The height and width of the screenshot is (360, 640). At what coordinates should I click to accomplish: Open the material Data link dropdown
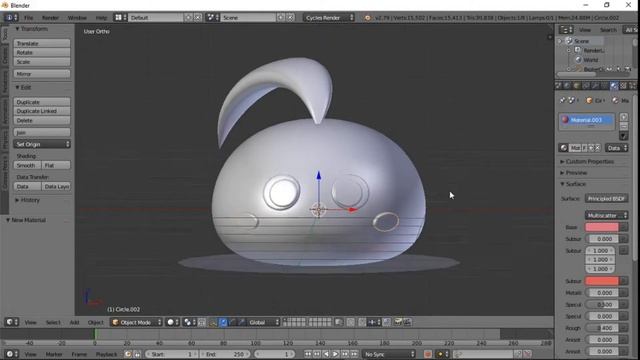click(x=617, y=148)
